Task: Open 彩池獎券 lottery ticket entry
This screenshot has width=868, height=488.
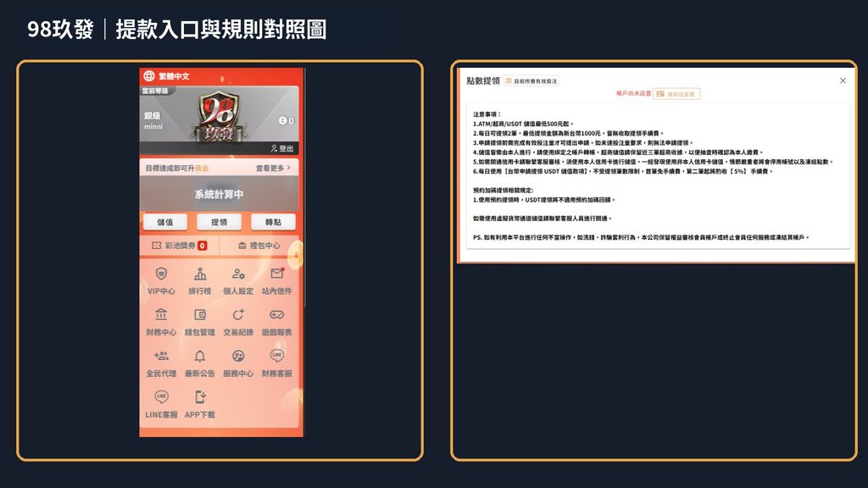Action: pyautogui.click(x=180, y=246)
